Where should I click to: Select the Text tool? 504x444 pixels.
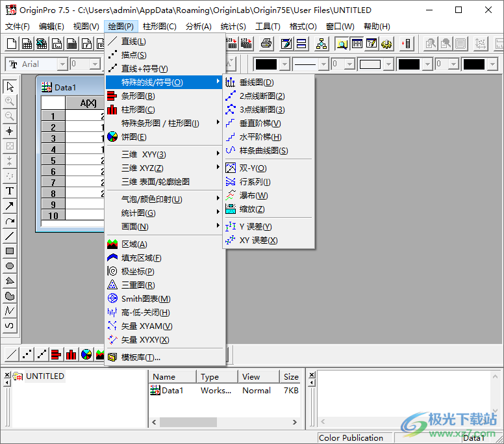(10, 190)
